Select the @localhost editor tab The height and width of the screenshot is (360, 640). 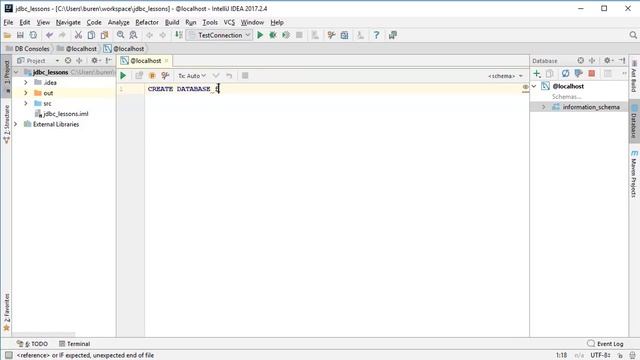[x=145, y=61]
